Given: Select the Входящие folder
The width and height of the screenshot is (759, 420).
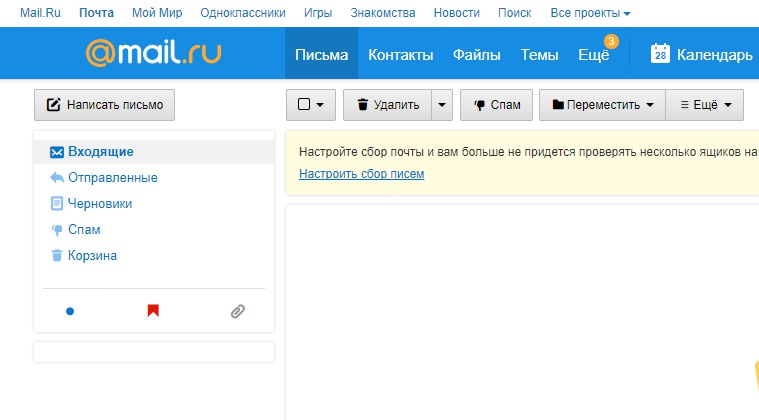Looking at the screenshot, I should [154, 152].
